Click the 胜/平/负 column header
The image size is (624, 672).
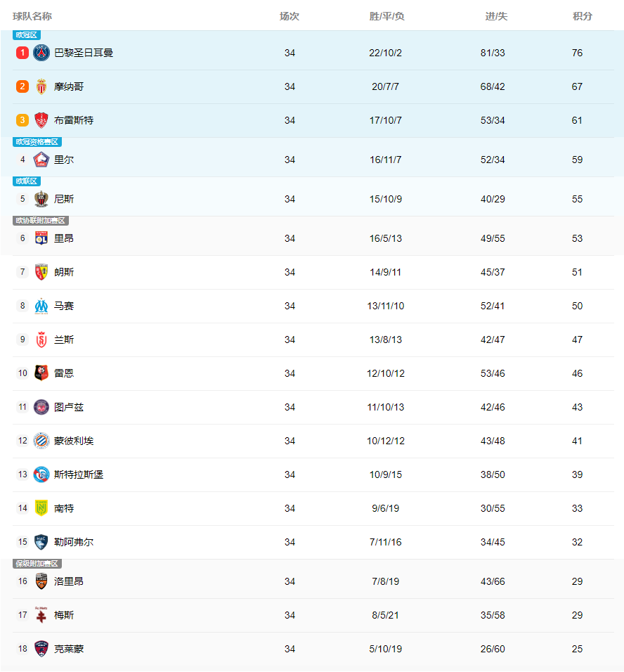pyautogui.click(x=386, y=16)
